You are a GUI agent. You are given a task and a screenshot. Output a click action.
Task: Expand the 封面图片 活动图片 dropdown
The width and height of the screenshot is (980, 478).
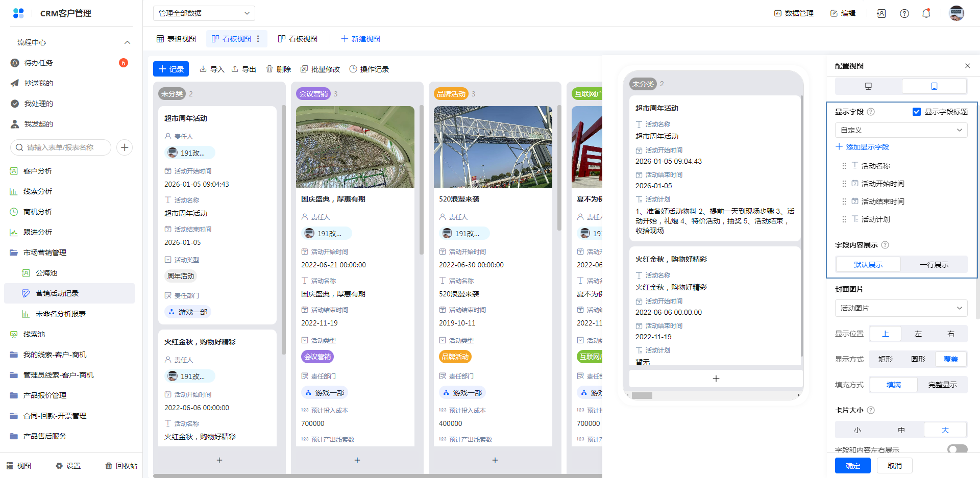click(901, 308)
